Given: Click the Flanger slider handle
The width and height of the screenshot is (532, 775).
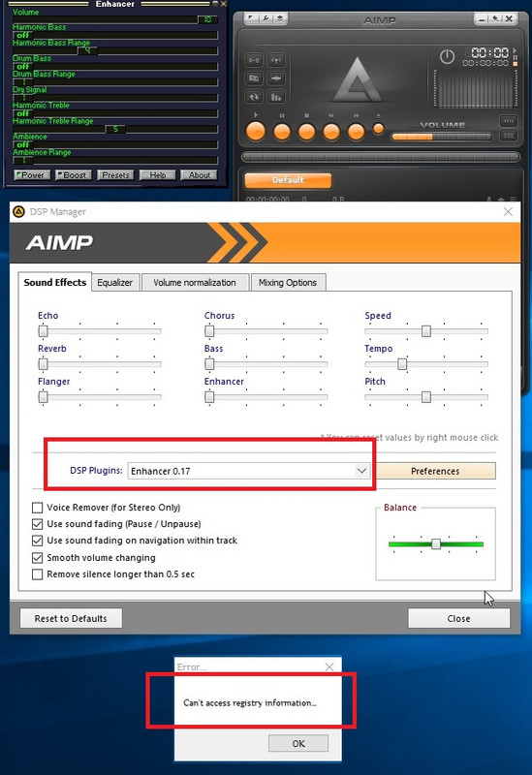Looking at the screenshot, I should (x=43, y=397).
